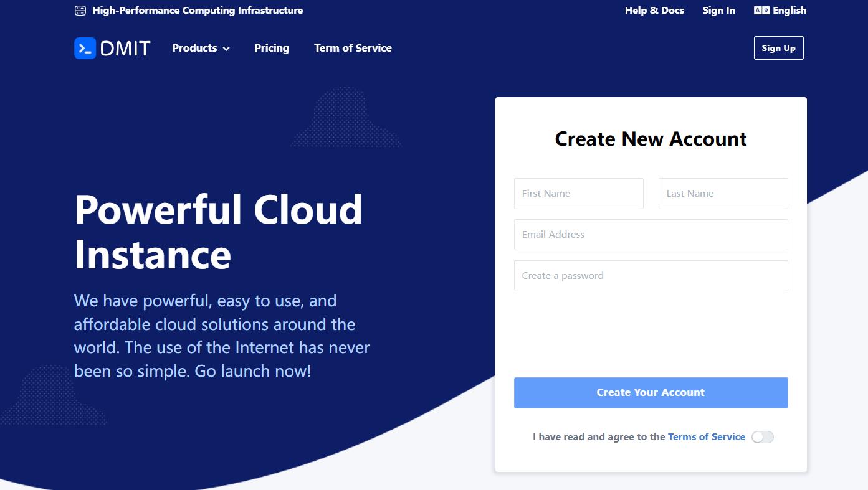Click the DMIT wordmark text
This screenshot has height=490, width=868.
(125, 49)
